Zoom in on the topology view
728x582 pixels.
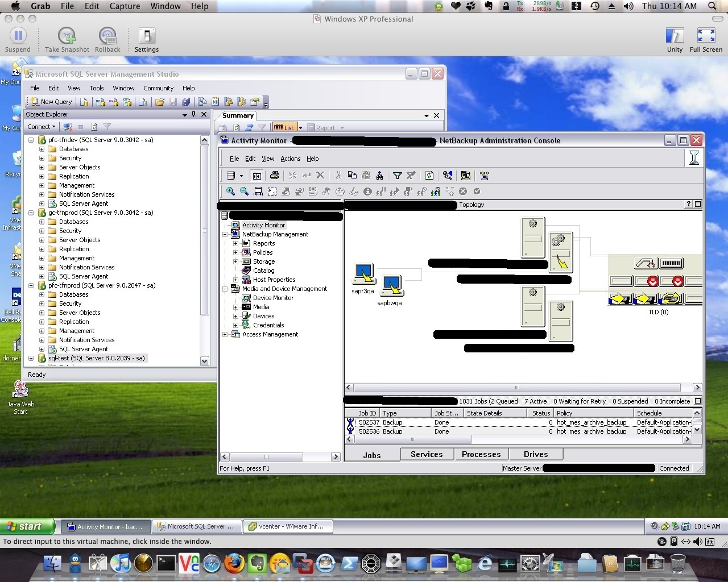(x=230, y=192)
